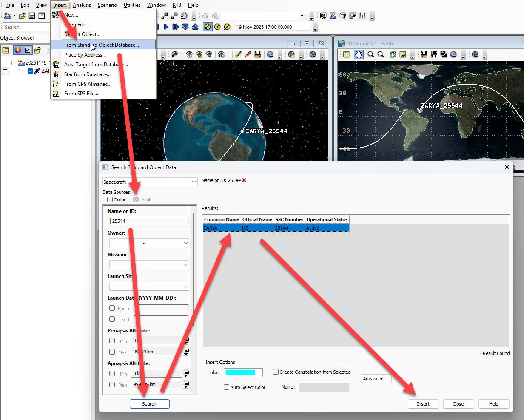Expand the Mission dropdown list
The width and height of the screenshot is (524, 420).
pos(149,265)
